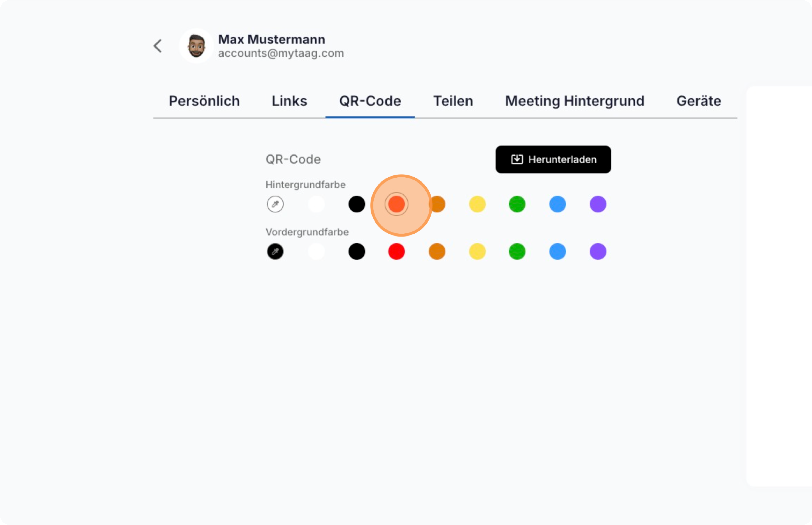Open the Meeting Hintergrund tab
The width and height of the screenshot is (812, 525).
tap(574, 101)
